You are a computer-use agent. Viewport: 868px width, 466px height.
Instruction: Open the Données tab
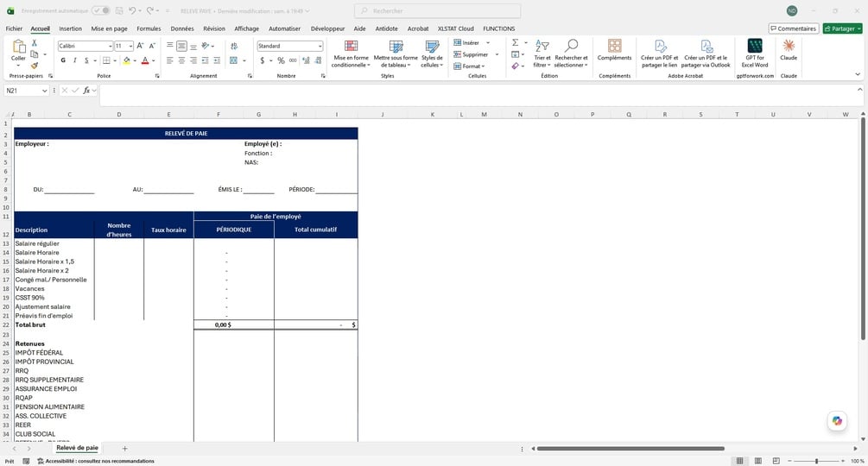(x=182, y=28)
